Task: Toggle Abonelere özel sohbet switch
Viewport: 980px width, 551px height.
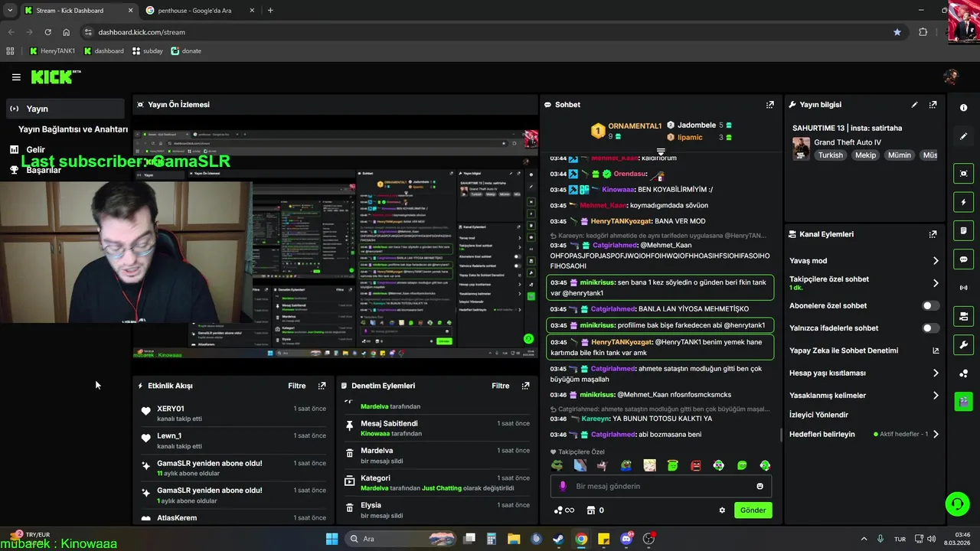Action: click(x=930, y=305)
